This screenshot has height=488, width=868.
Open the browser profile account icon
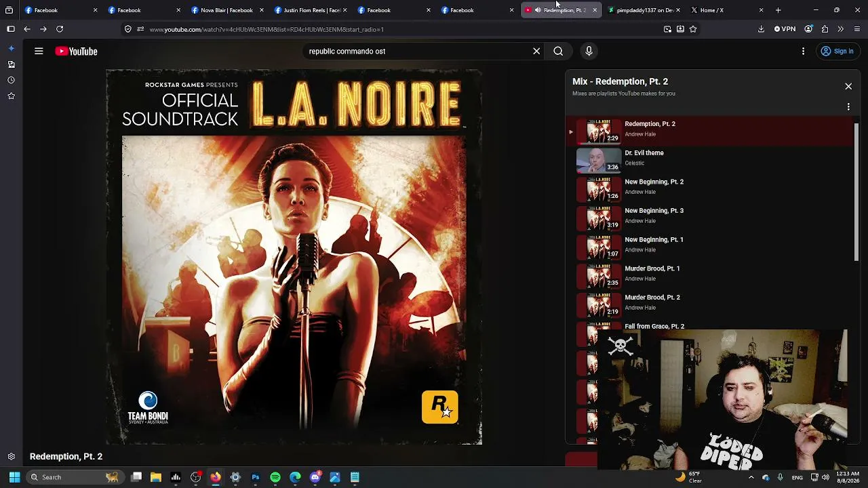point(808,29)
